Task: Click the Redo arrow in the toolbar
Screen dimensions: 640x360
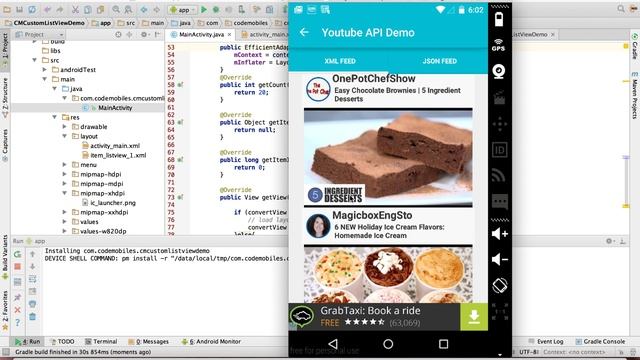Action: [60, 9]
